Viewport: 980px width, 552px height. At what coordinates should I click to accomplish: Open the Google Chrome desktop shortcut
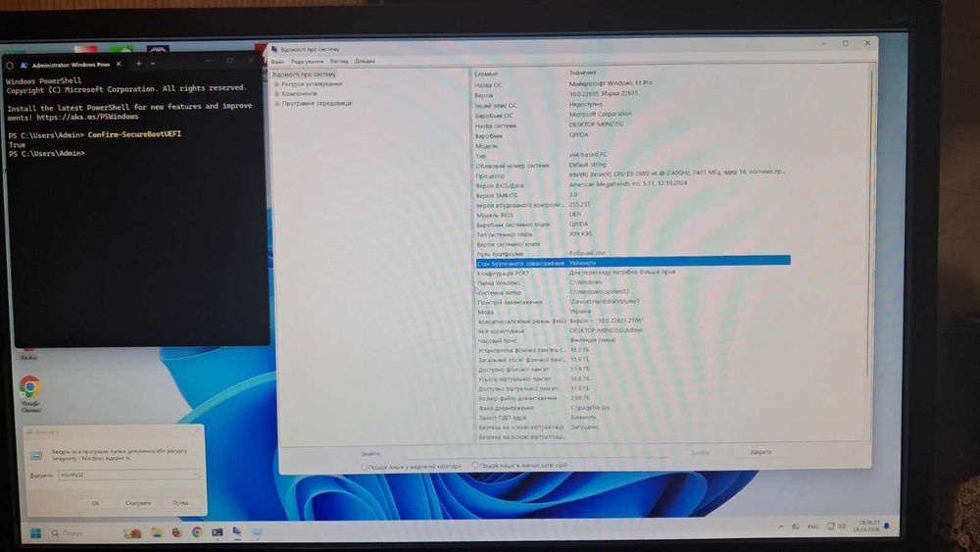tap(29, 394)
